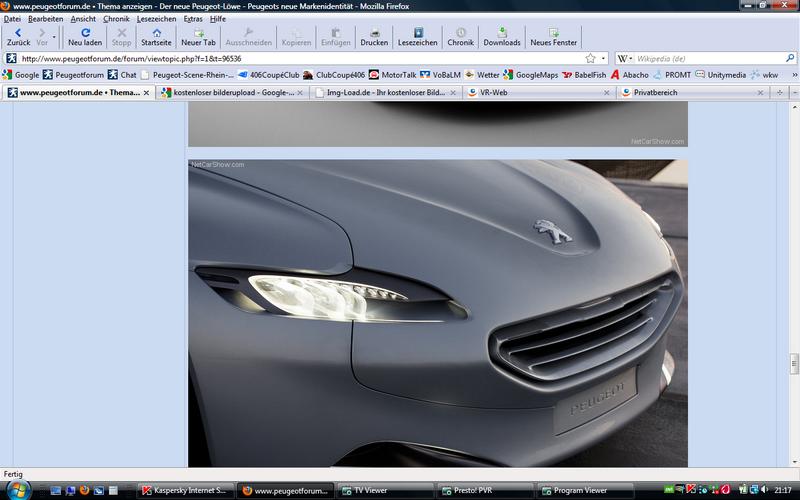This screenshot has width=800, height=500.
Task: Open the Windows Start orb
Action: coord(17,490)
